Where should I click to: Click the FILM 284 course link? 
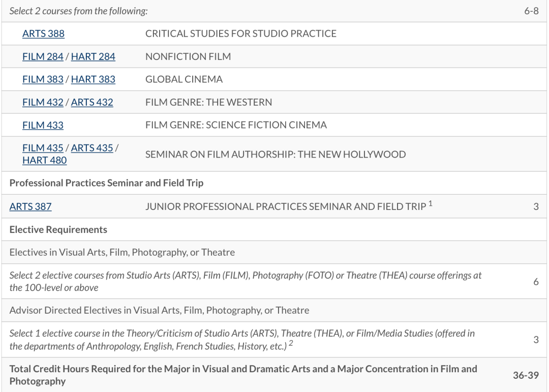(x=43, y=57)
